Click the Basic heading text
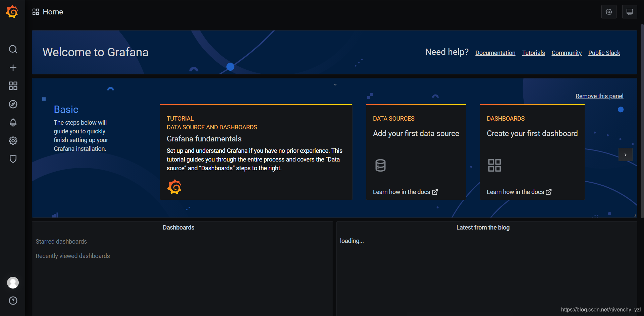Viewport: 644px width, 316px height. coord(66,110)
